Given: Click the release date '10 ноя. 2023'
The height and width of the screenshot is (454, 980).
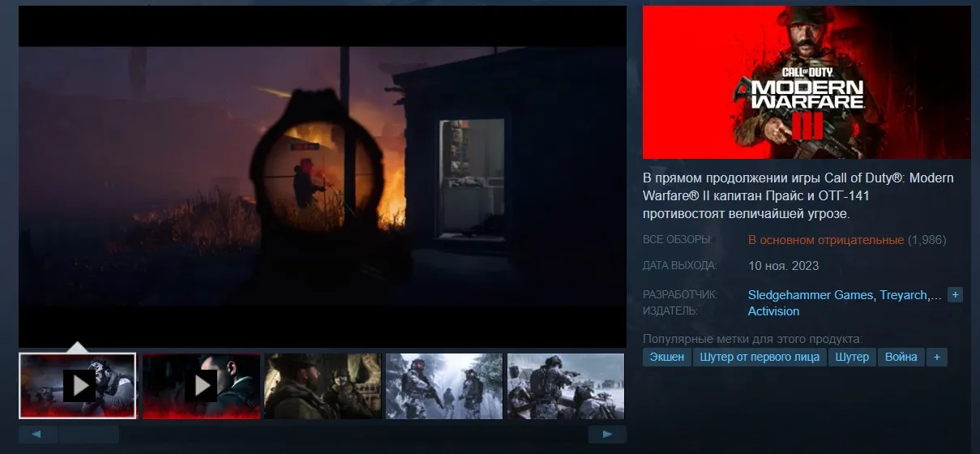Looking at the screenshot, I should (783, 266).
